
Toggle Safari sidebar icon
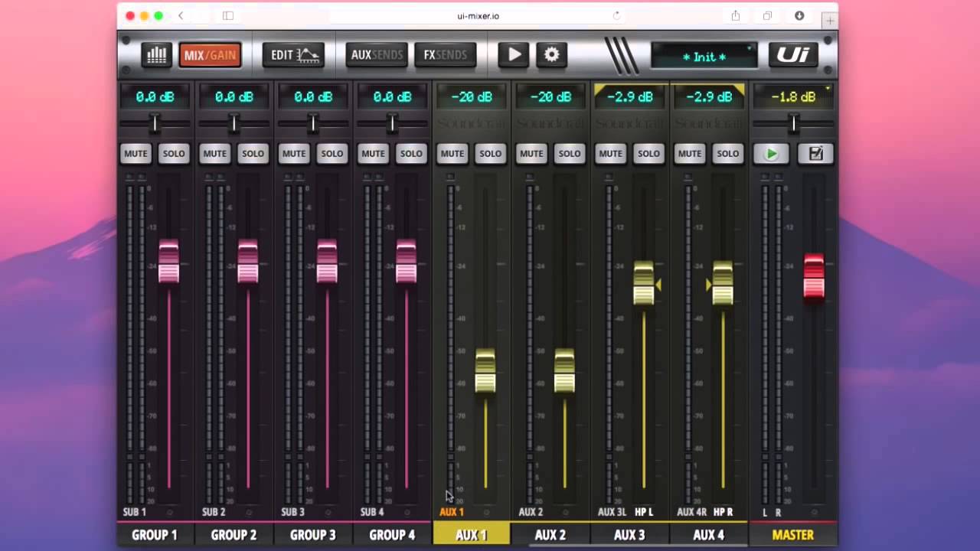tap(228, 15)
